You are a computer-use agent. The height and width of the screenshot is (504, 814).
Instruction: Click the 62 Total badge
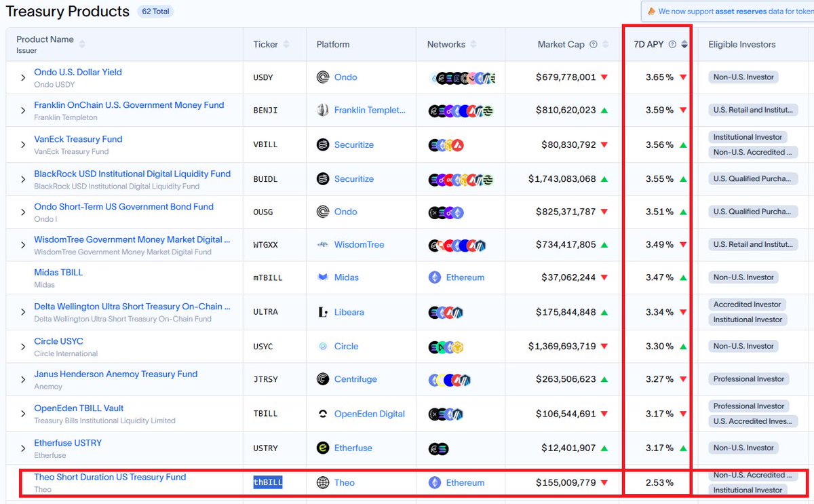(x=155, y=12)
